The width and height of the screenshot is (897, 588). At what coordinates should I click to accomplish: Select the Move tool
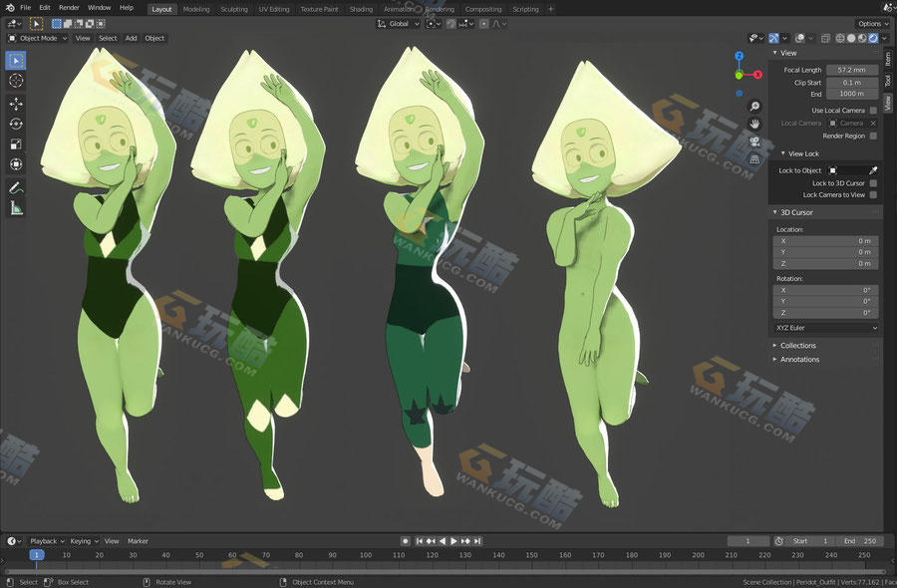point(16,104)
